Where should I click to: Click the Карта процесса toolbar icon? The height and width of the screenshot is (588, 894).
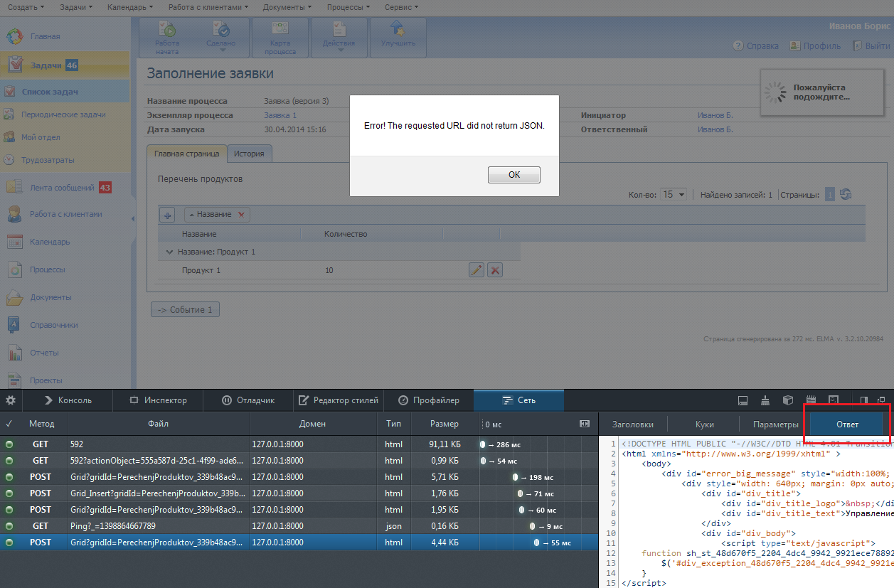[x=280, y=31]
